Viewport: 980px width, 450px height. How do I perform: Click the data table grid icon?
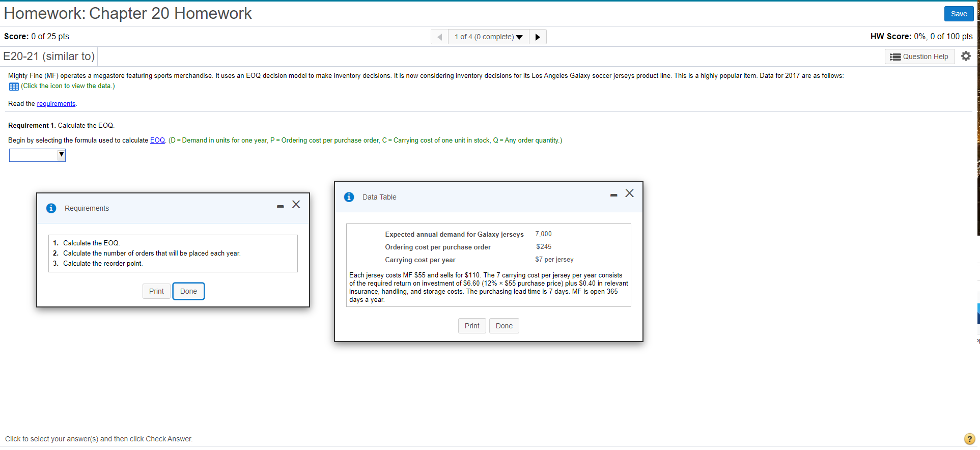click(14, 87)
